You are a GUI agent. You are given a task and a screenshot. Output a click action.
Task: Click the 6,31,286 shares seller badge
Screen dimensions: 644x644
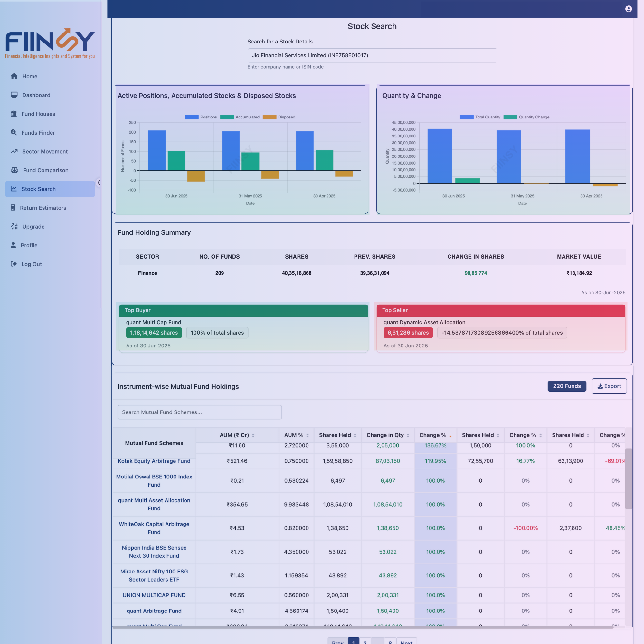tap(408, 333)
